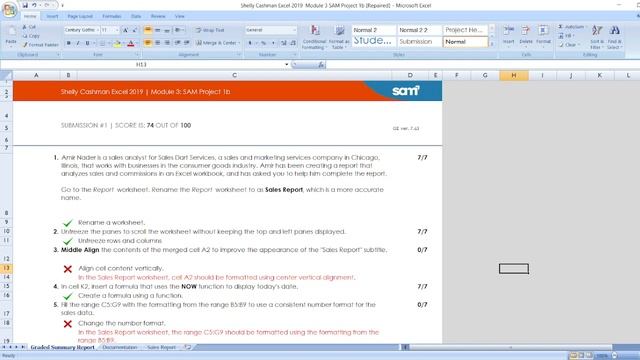This screenshot has width=640, height=360.
Task: Open the Review ribbon tab
Action: pos(158,16)
